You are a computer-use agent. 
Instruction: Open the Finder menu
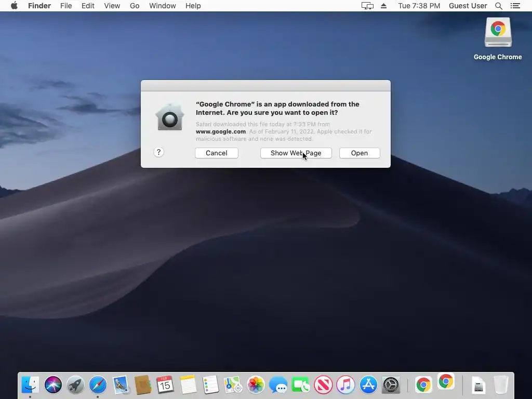39,6
